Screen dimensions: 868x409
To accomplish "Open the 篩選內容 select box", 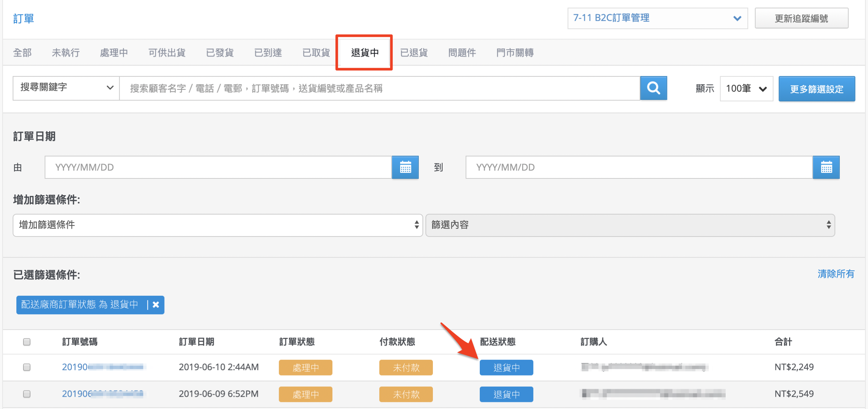I will tap(630, 225).
